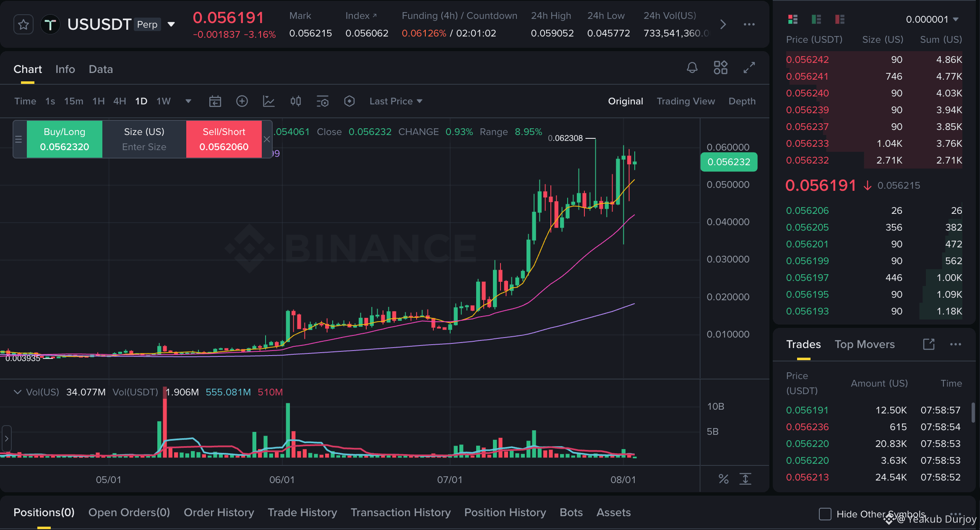The width and height of the screenshot is (980, 530).
Task: Open the calendar date picker icon
Action: click(x=215, y=101)
